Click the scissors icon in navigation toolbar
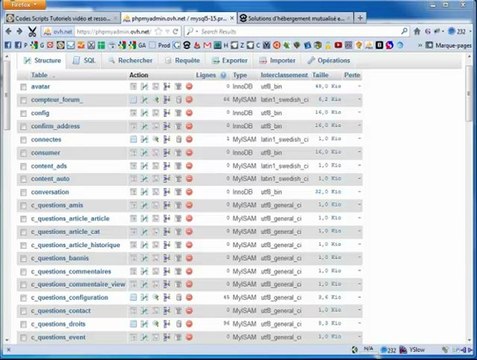The height and width of the screenshot is (360, 477). [x=32, y=32]
